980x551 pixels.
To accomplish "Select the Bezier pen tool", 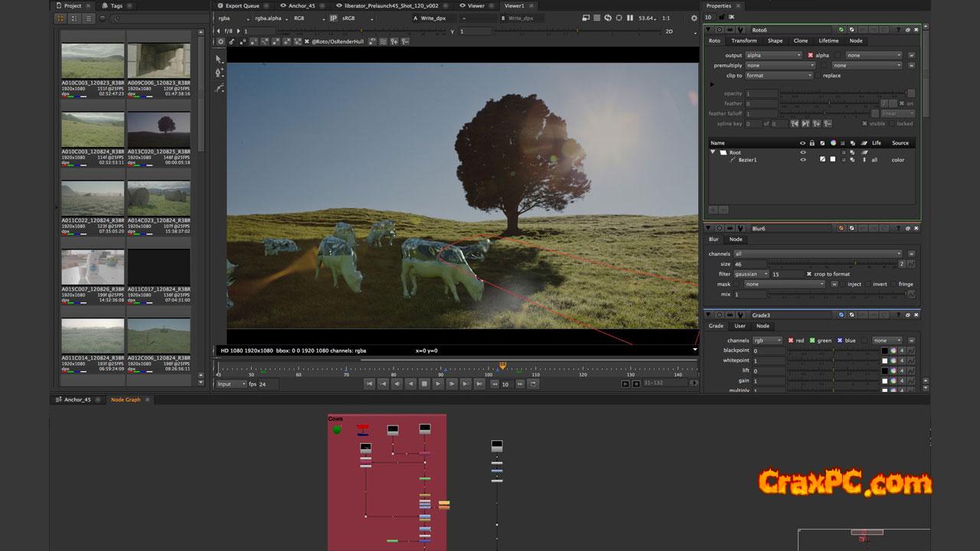I will point(219,73).
